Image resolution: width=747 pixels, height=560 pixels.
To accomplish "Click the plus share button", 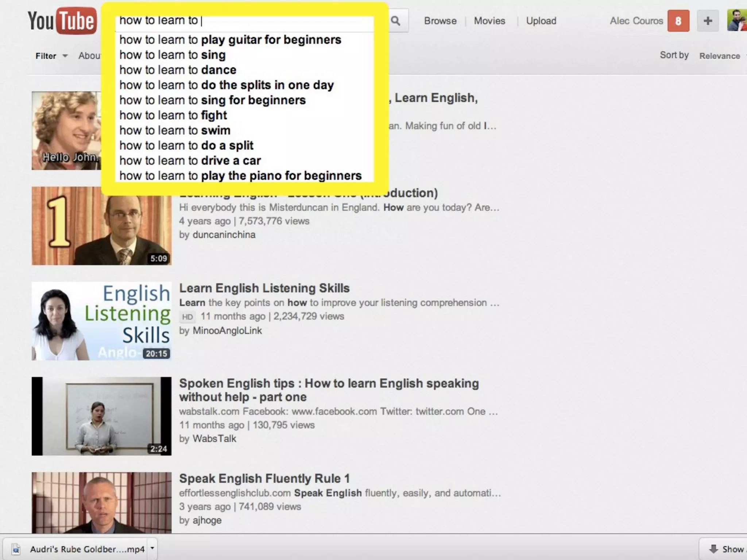I will point(708,21).
